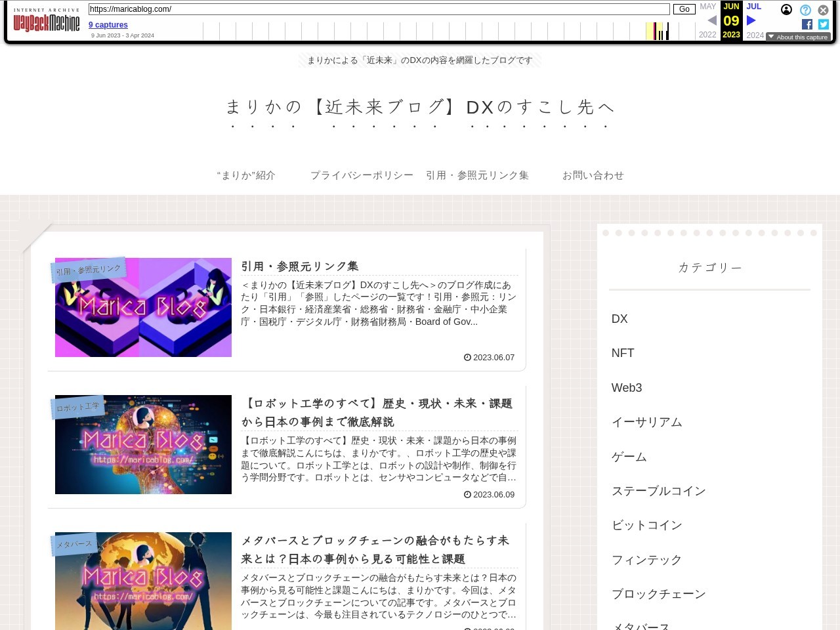Go to previous capture arrow
This screenshot has width=840, height=630.
[x=712, y=20]
